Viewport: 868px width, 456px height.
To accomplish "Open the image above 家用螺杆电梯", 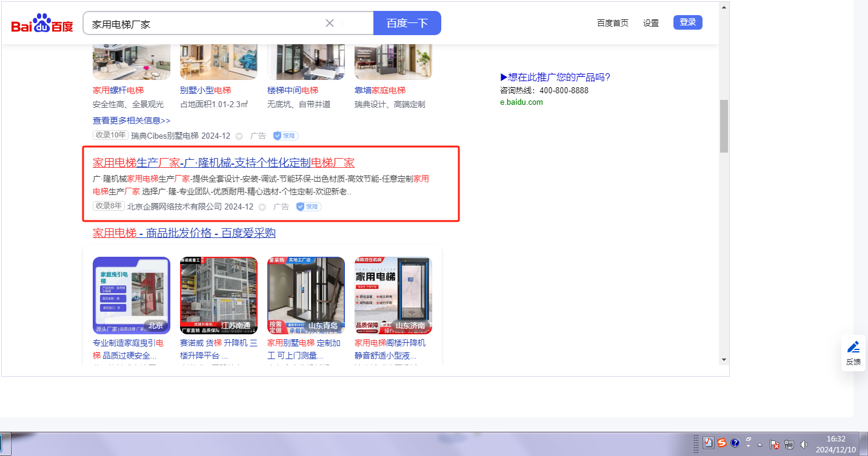I will click(x=132, y=62).
